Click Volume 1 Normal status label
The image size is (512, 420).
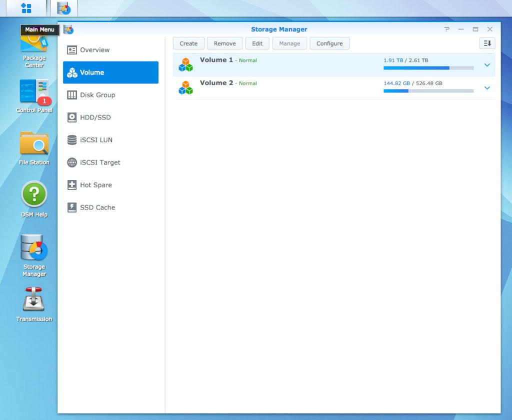[248, 60]
